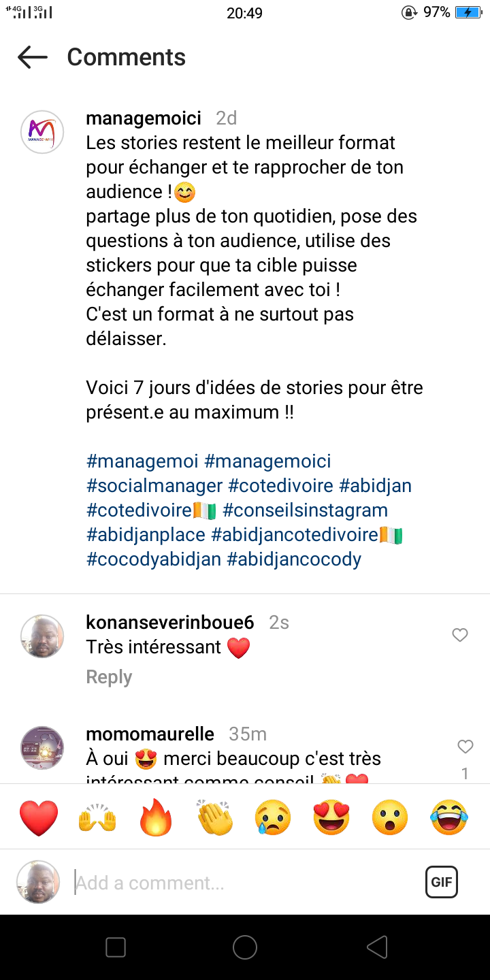Insert the laughing tears emoji

pos(449,817)
